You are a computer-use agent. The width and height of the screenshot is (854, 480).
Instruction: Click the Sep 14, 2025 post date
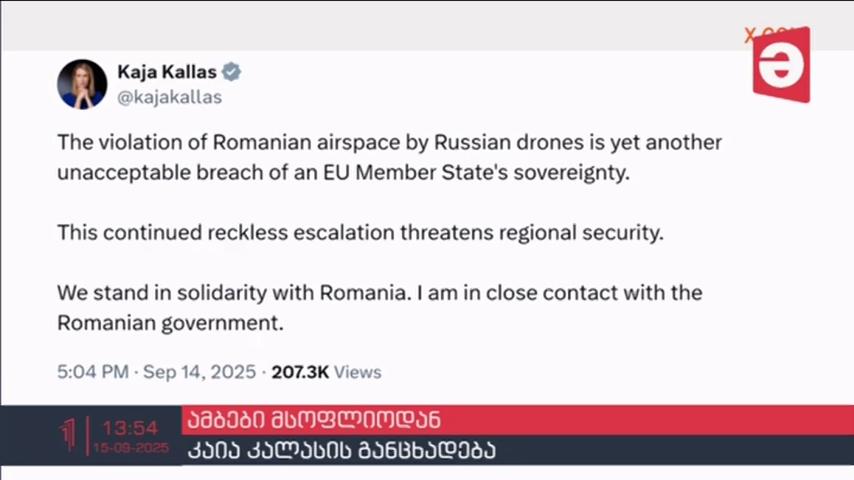(199, 372)
